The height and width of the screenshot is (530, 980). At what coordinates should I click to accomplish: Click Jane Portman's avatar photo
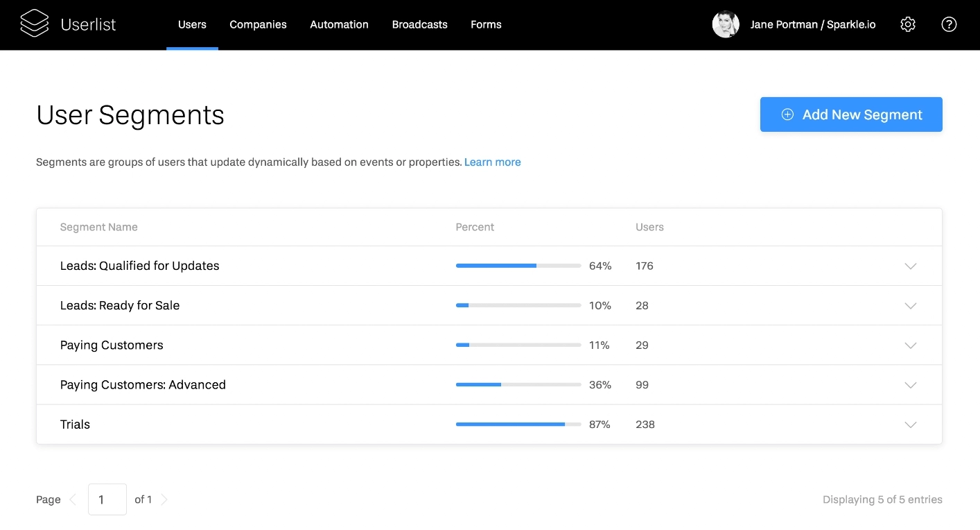pyautogui.click(x=726, y=24)
